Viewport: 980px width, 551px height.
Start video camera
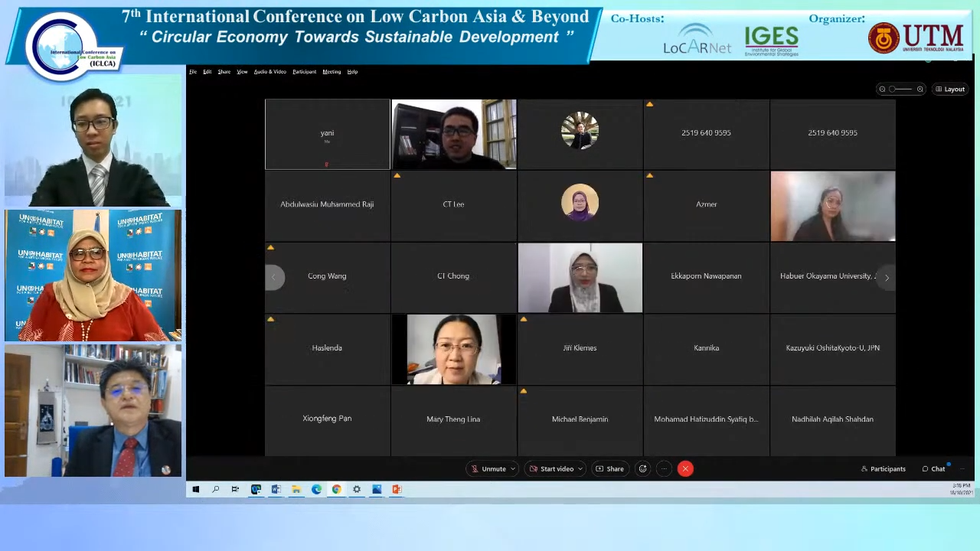(x=551, y=469)
